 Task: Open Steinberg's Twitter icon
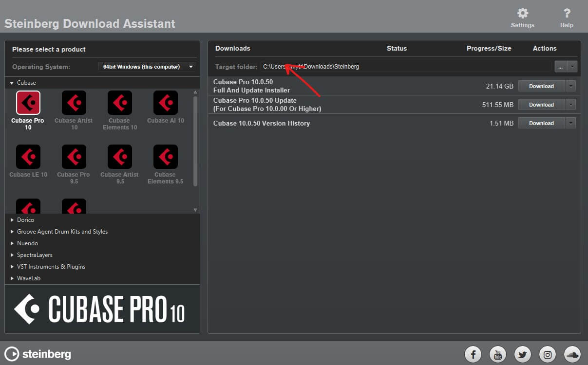coord(523,354)
